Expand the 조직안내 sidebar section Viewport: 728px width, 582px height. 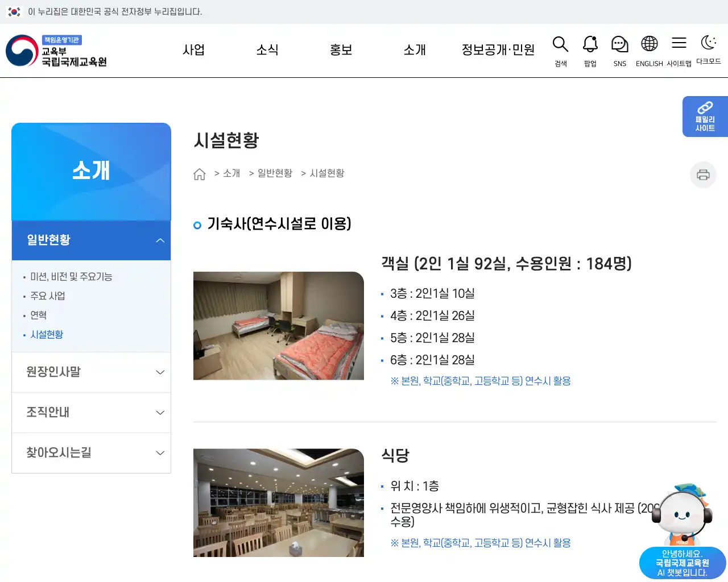point(91,413)
